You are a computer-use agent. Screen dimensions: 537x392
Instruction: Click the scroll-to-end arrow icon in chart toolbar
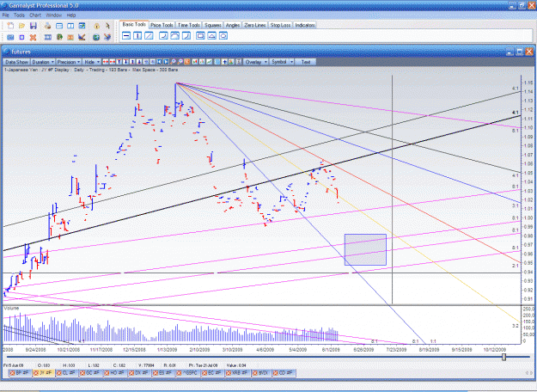pos(166,62)
